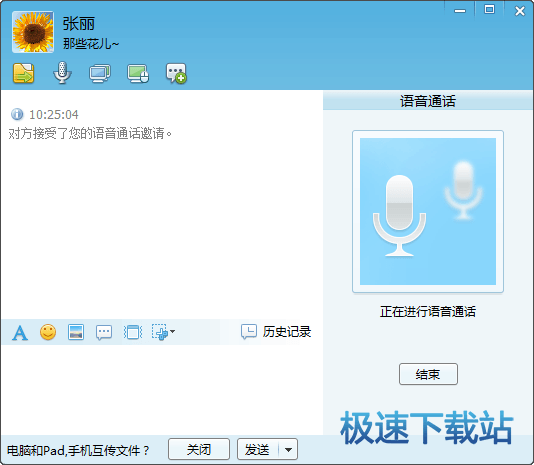Click the info icon beside 10:25:04
This screenshot has height=465, width=534.
17,114
